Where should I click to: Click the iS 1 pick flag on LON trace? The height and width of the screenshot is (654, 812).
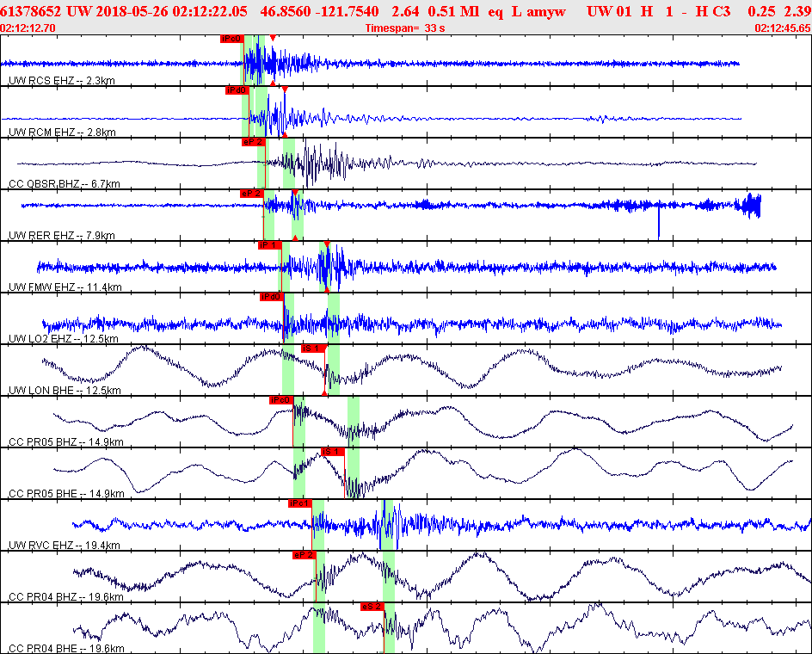[x=313, y=349]
